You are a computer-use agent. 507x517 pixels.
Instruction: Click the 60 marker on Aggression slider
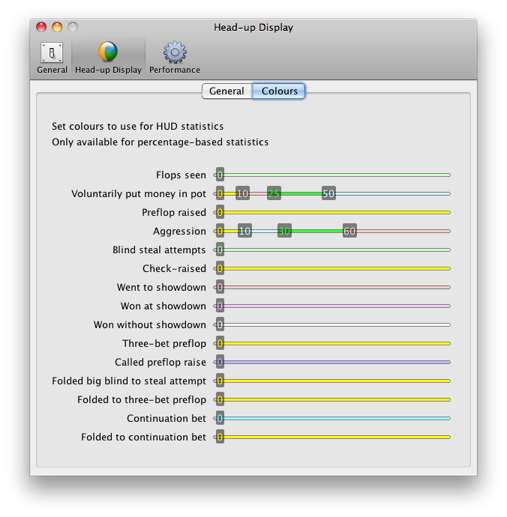coord(350,231)
